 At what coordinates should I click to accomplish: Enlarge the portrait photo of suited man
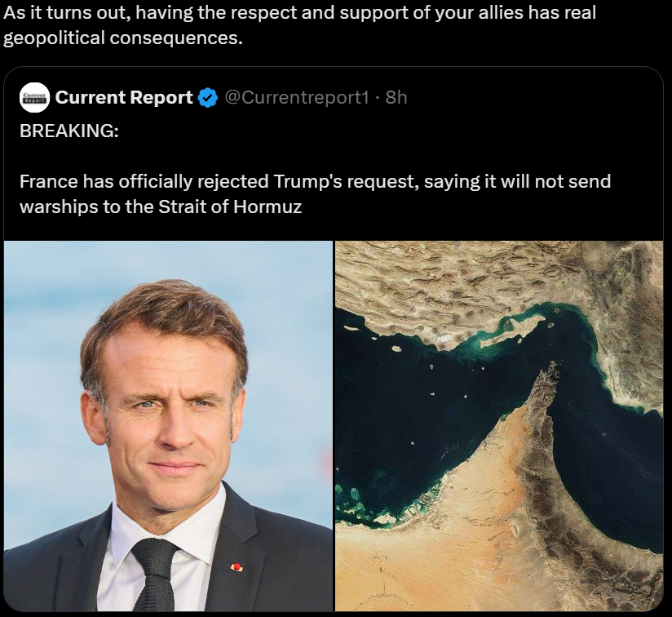(x=168, y=426)
